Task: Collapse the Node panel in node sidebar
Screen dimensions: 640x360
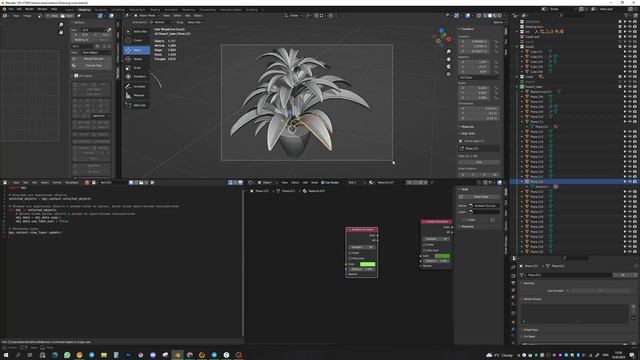Action: 464,189
